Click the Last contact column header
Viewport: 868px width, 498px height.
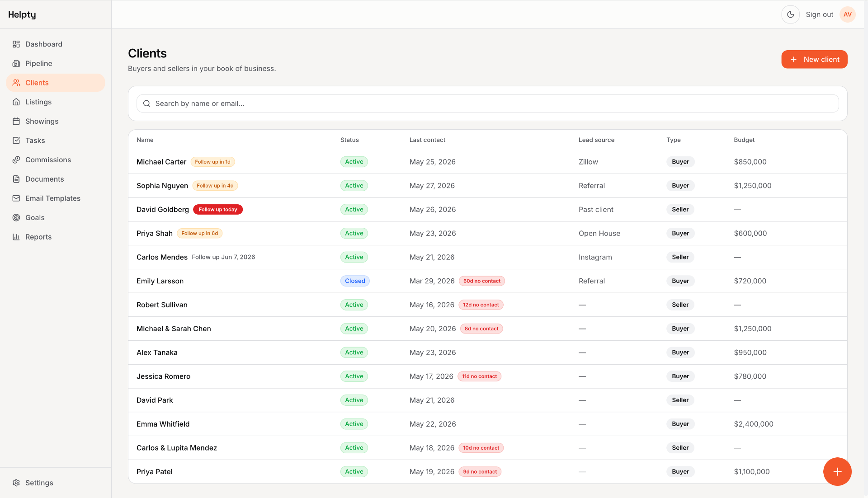tap(427, 140)
